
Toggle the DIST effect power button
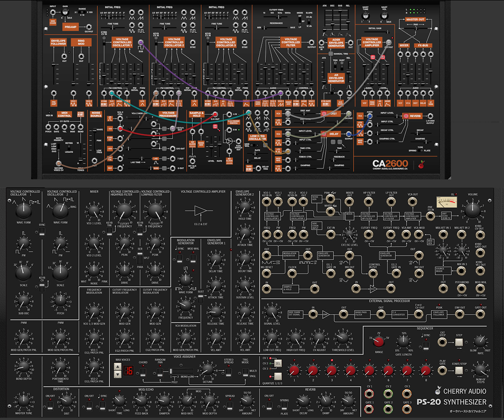tap(324, 113)
